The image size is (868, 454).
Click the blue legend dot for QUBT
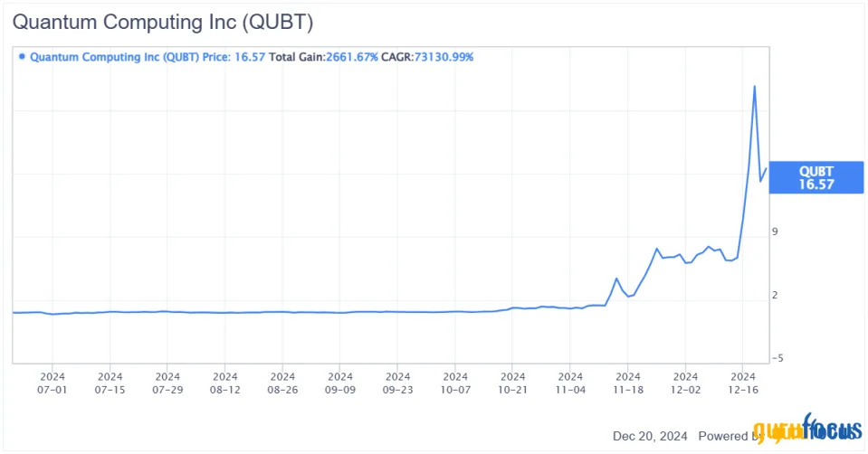click(22, 56)
